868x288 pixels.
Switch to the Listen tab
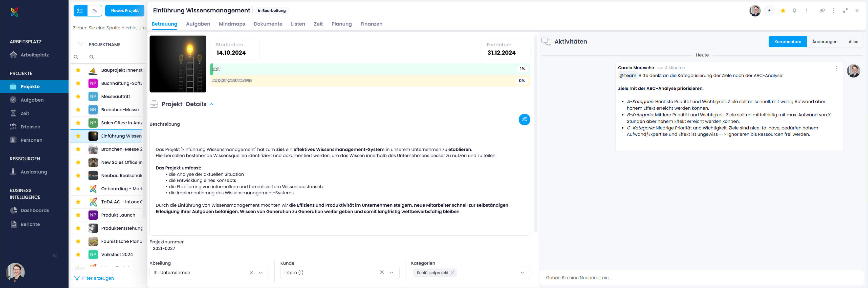pos(298,24)
